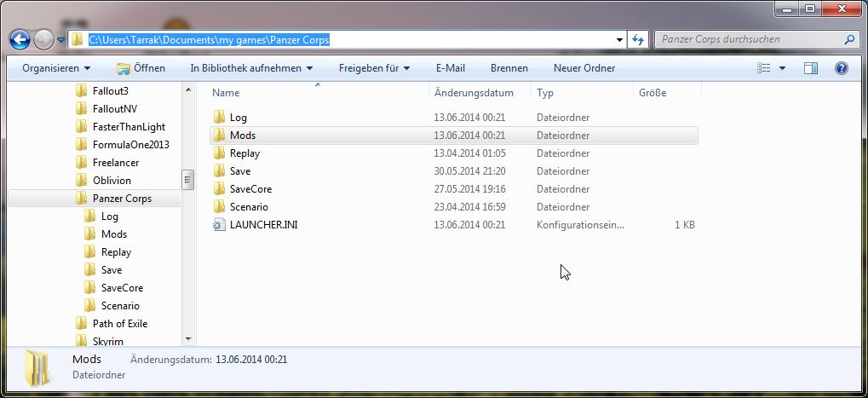Sort by Änderungsdatum column header

tap(474, 92)
